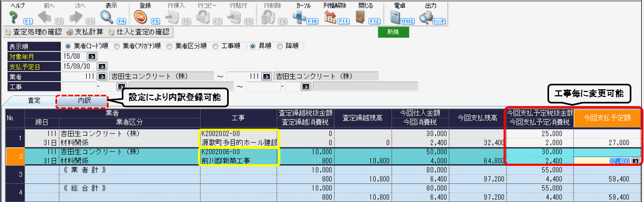Click the 登録 OK register icon
The width and height of the screenshot is (644, 202).
tap(141, 17)
